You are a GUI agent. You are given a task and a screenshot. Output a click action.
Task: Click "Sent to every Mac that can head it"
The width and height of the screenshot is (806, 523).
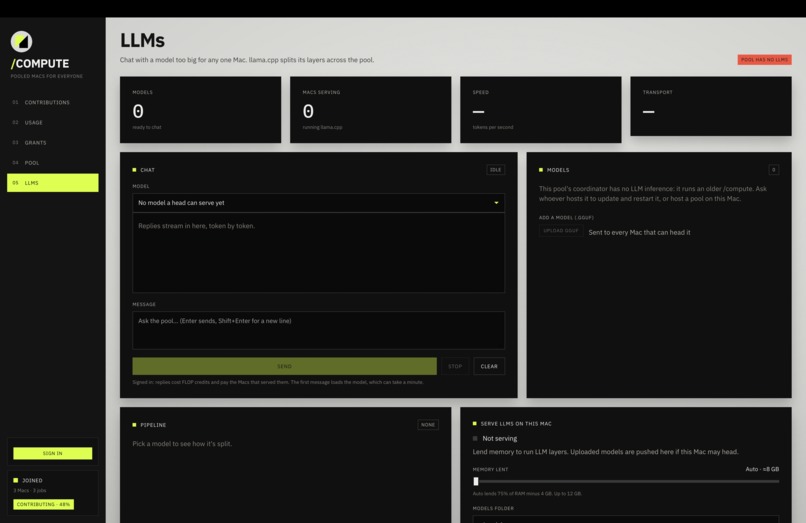coord(639,232)
